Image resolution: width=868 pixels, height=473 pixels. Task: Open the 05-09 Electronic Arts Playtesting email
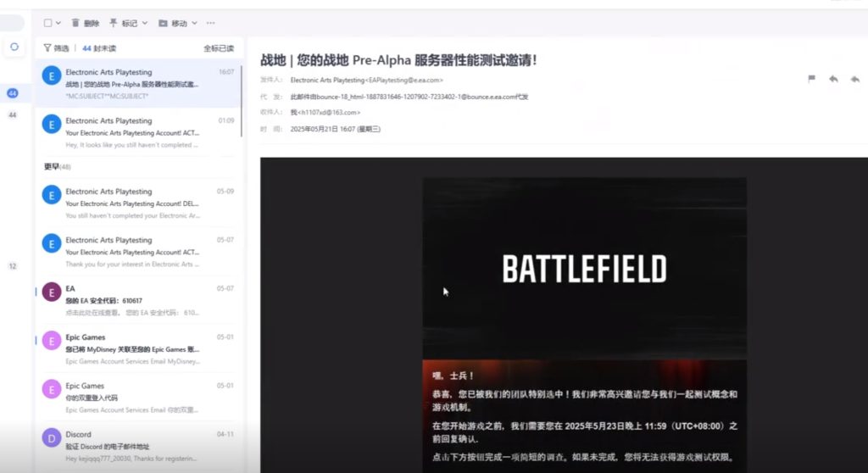point(138,203)
